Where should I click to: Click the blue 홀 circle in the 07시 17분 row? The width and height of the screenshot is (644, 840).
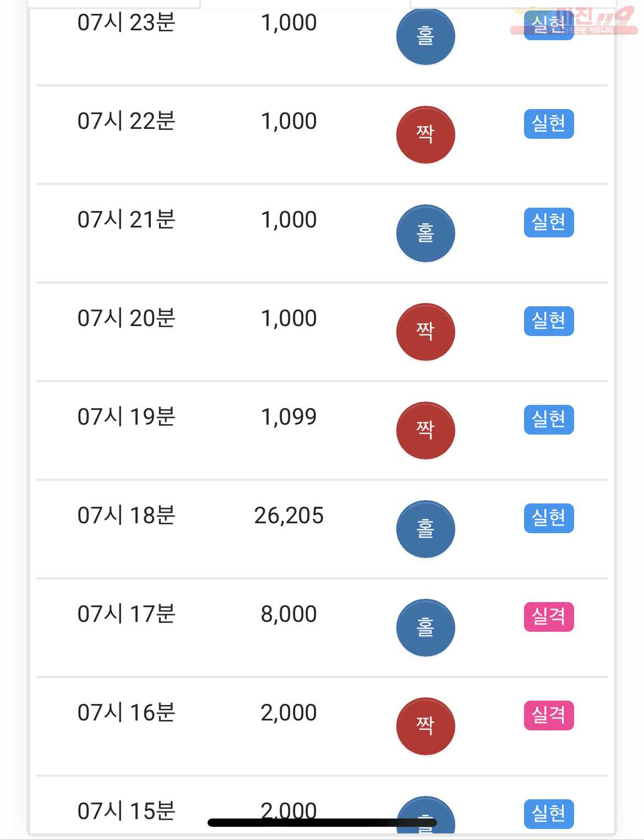425,628
